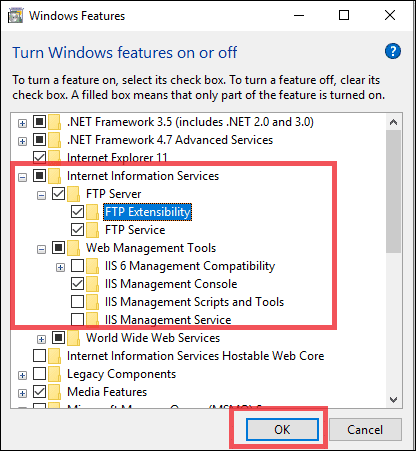Screen dimensions: 416x451
Task: Collapse the Web Management Tools node
Action: point(41,250)
